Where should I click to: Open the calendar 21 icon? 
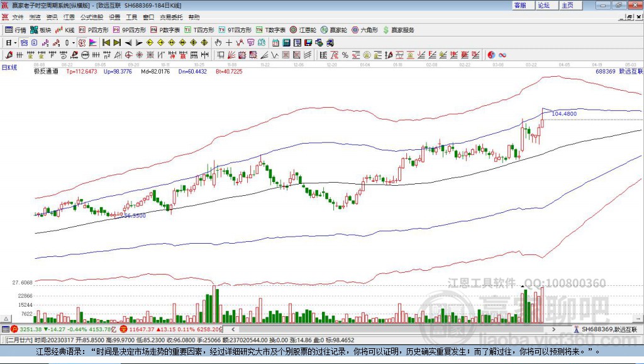click(275, 43)
